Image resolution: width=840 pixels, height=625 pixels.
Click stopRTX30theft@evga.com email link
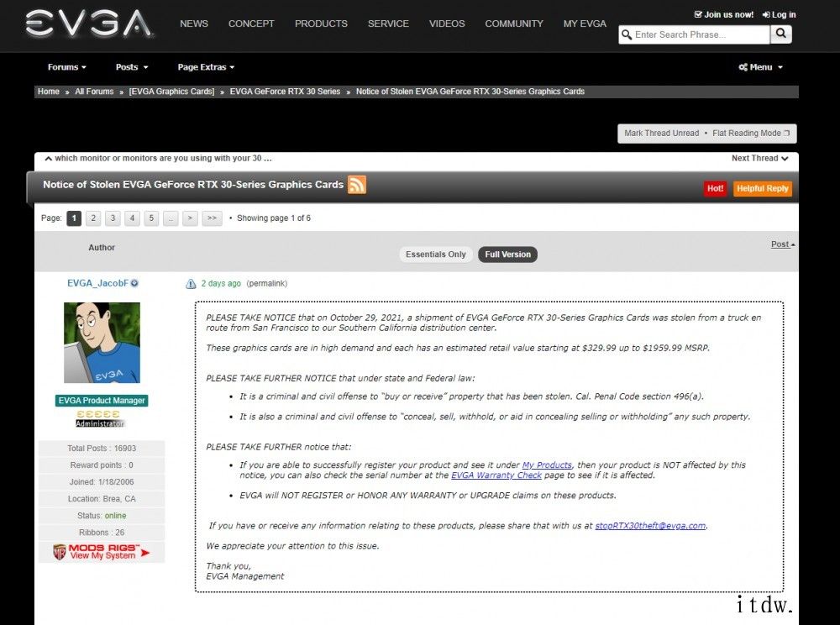pos(650,526)
